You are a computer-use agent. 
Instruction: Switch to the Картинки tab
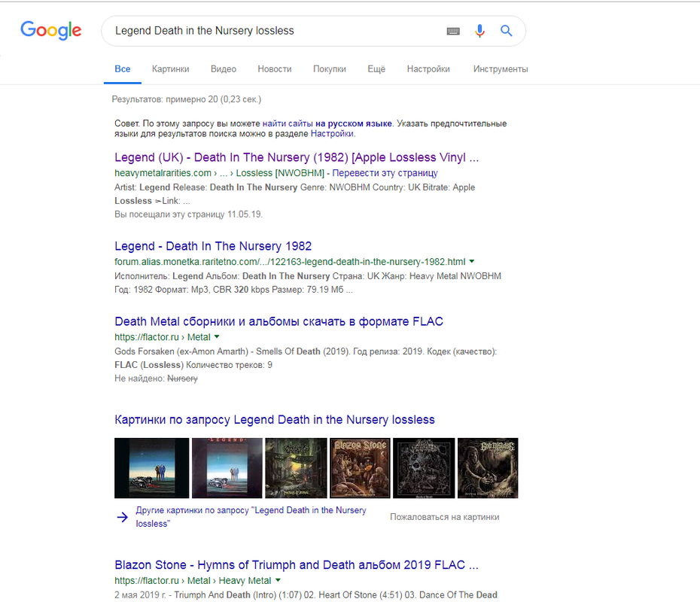pyautogui.click(x=171, y=69)
